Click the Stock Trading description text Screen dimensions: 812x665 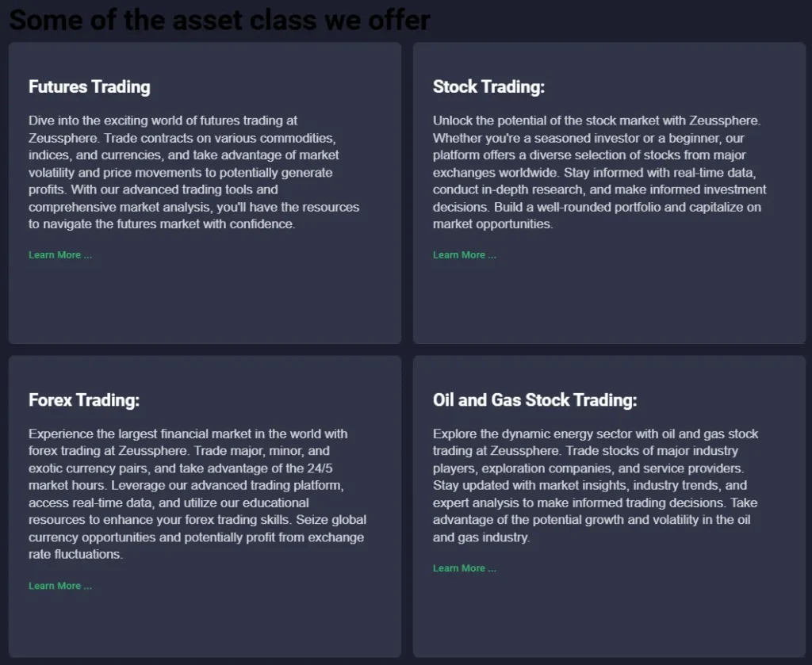point(599,173)
